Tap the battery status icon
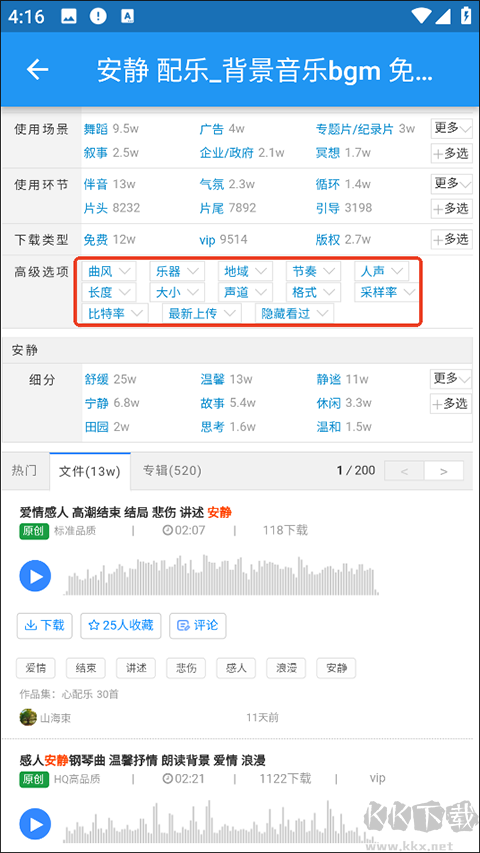 (465, 16)
